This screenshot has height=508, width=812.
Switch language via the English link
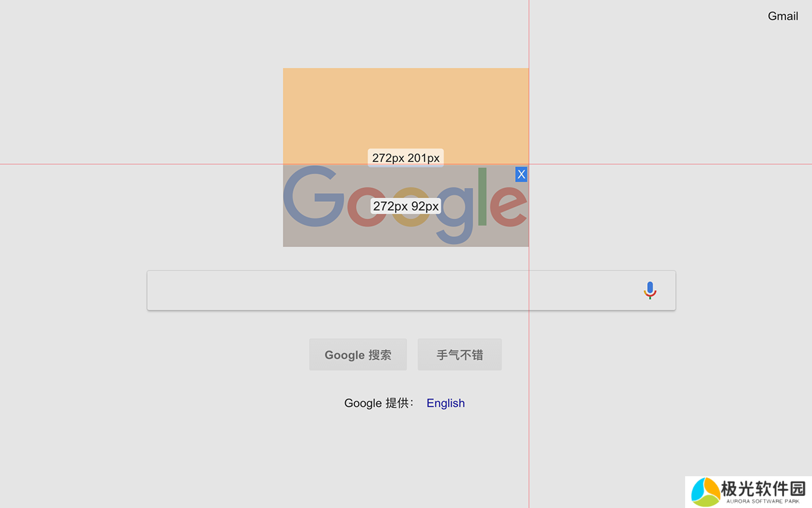pyautogui.click(x=445, y=403)
